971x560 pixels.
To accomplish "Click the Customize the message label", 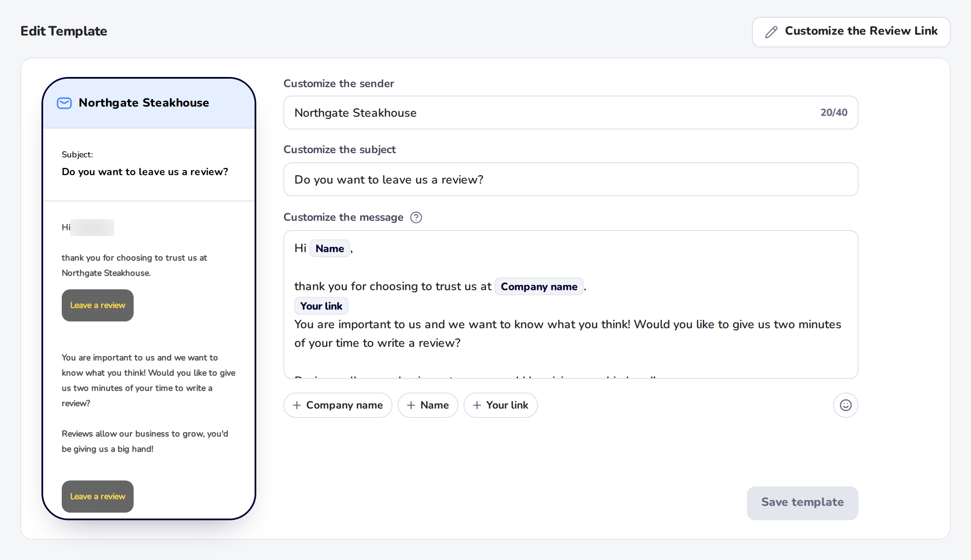I will pos(343,217).
